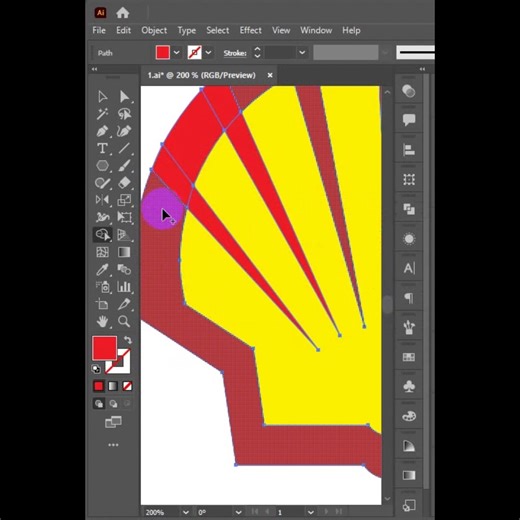The height and width of the screenshot is (520, 520).
Task: Click red fill swatch in control bar
Action: click(163, 53)
